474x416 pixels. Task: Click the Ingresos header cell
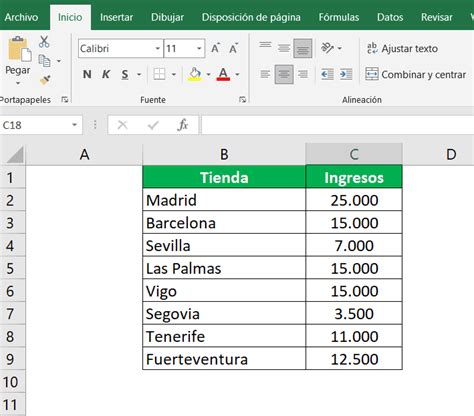pos(354,177)
